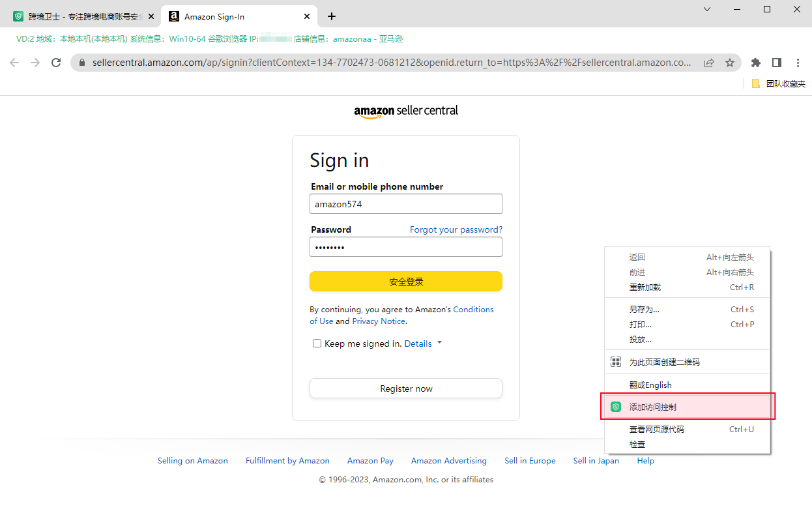Open the Amazon Pay footer link
This screenshot has height=513, width=812.
pyautogui.click(x=370, y=461)
